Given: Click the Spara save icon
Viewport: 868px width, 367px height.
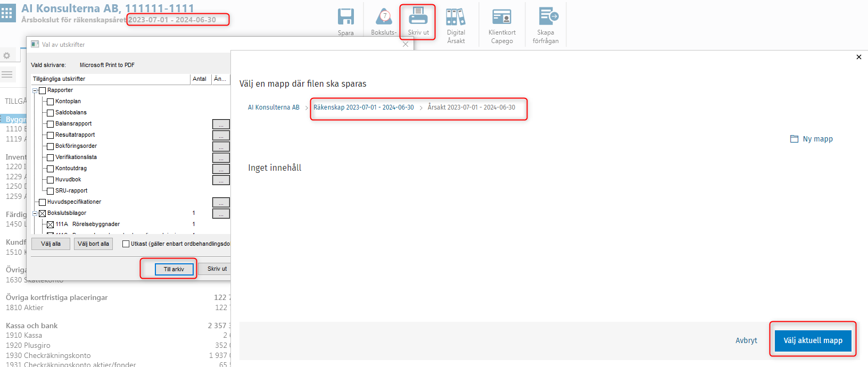Looking at the screenshot, I should coord(346,16).
